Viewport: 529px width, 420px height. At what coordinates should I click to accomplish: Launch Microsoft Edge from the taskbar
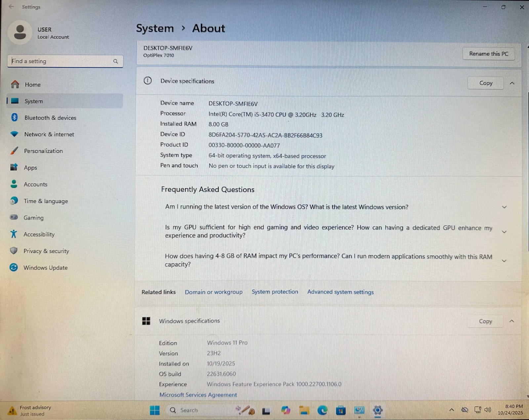click(322, 410)
